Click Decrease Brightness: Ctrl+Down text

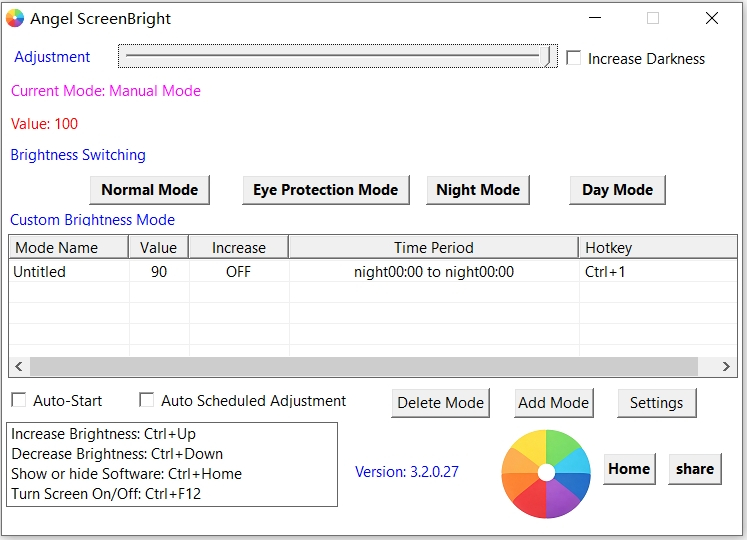117,454
